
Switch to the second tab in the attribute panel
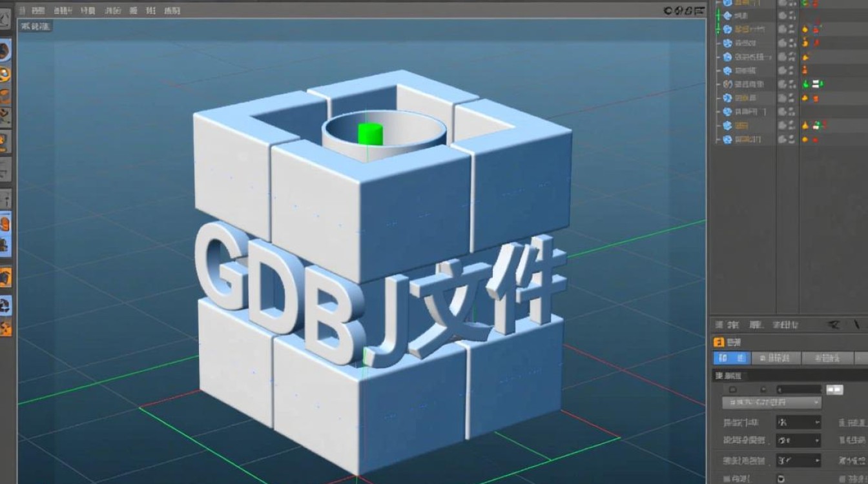[776, 358]
